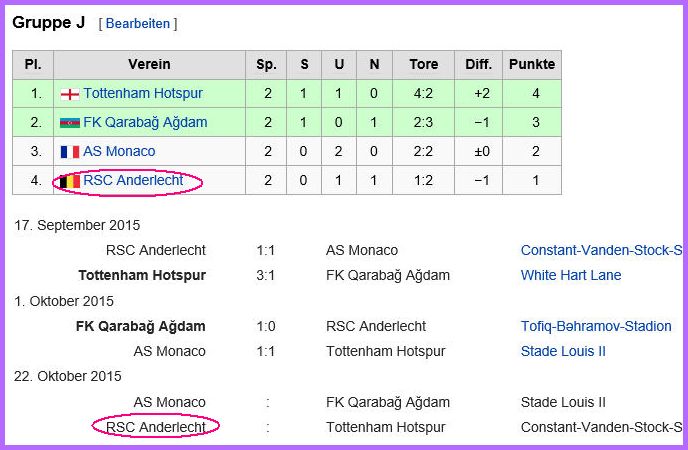
Task: Follow the blue Stade Louis II link
Action: (563, 351)
